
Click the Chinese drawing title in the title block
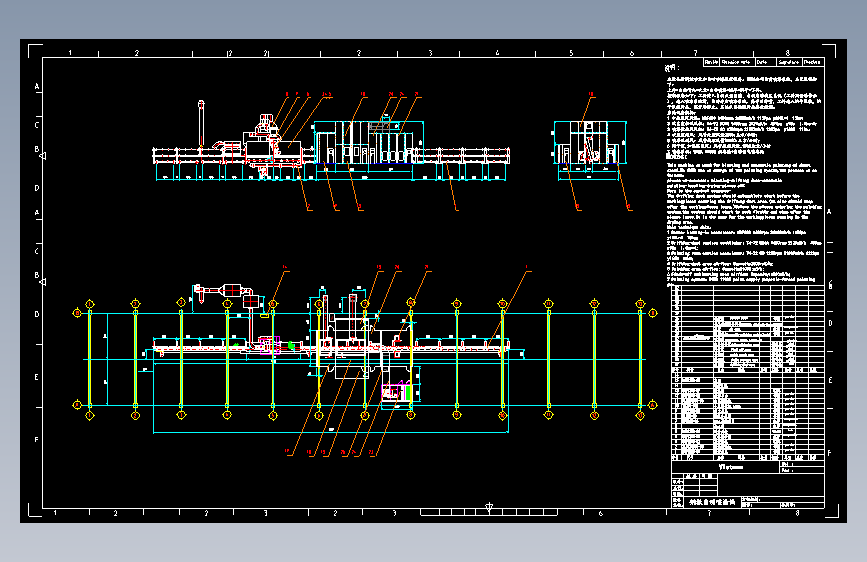click(712, 502)
